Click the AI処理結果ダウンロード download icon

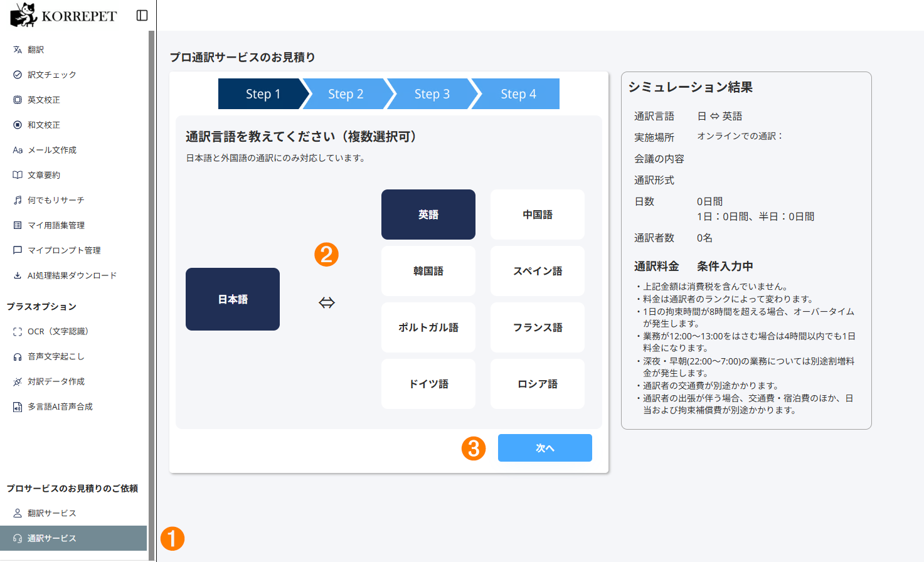18,275
